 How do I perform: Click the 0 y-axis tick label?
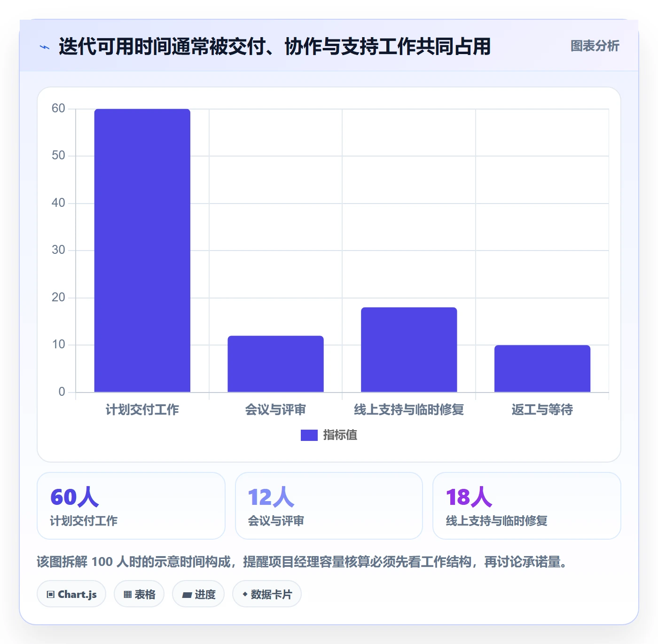62,392
